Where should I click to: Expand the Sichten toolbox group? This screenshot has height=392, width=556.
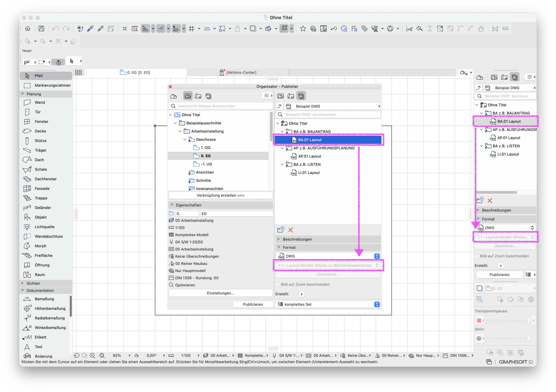point(23,283)
